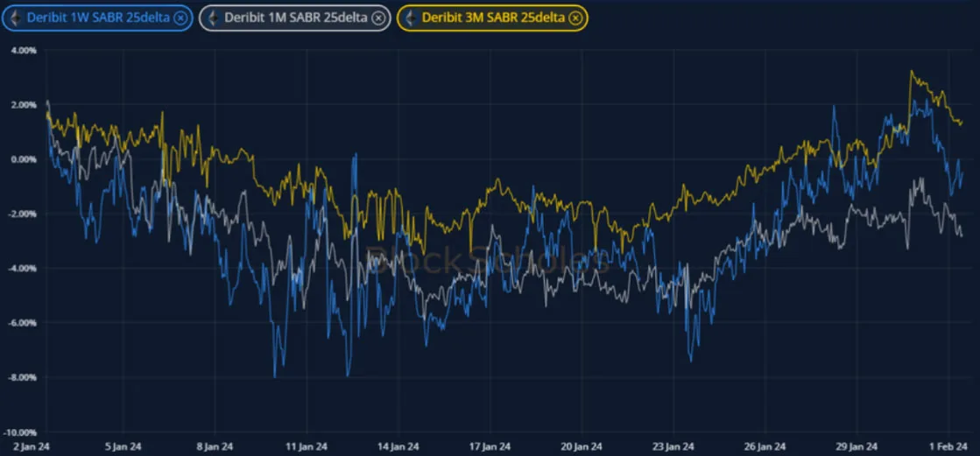Click the Ethereum icon in the 3M chip

coord(411,18)
